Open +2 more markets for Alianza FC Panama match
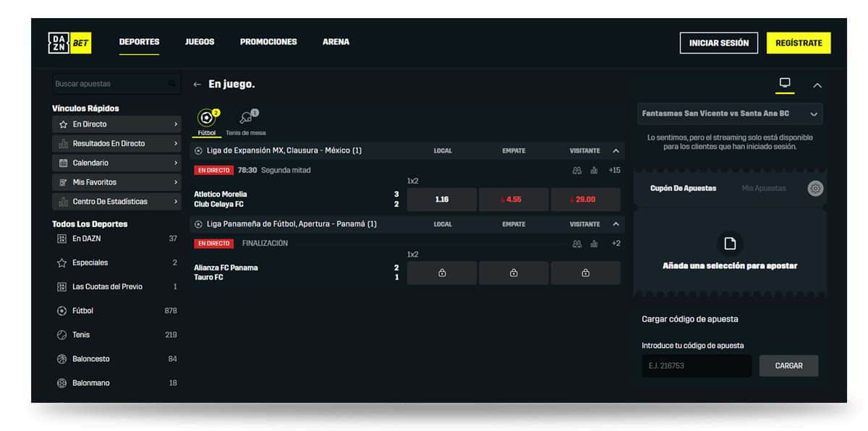 point(616,244)
